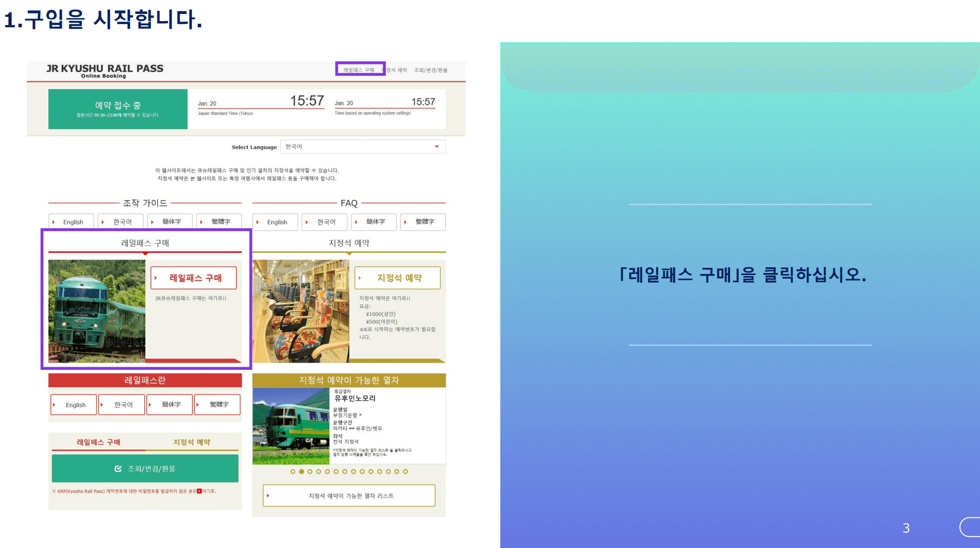Viewport: 980px width, 548px height.
Task: Click the slide page number 3
Action: [x=906, y=528]
